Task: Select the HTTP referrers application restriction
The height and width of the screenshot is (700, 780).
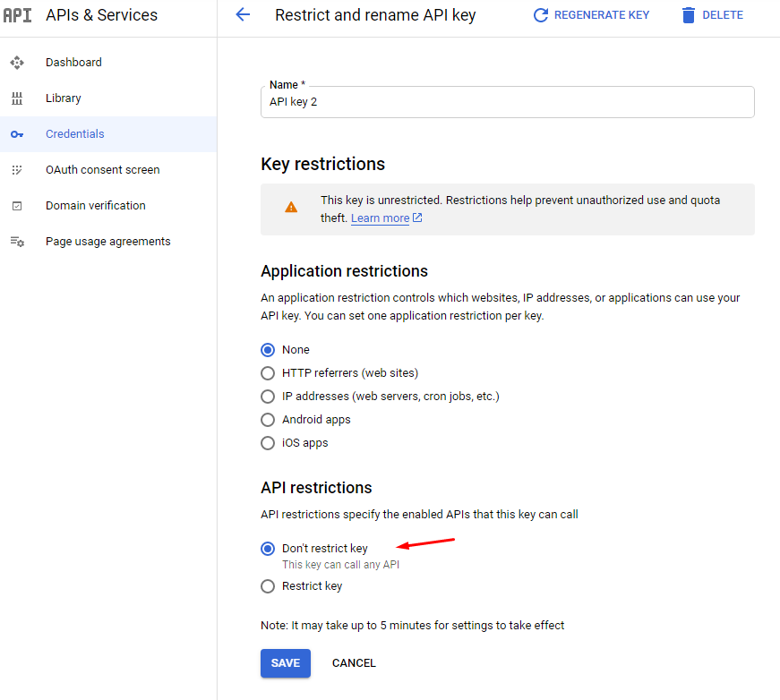Action: pyautogui.click(x=268, y=372)
